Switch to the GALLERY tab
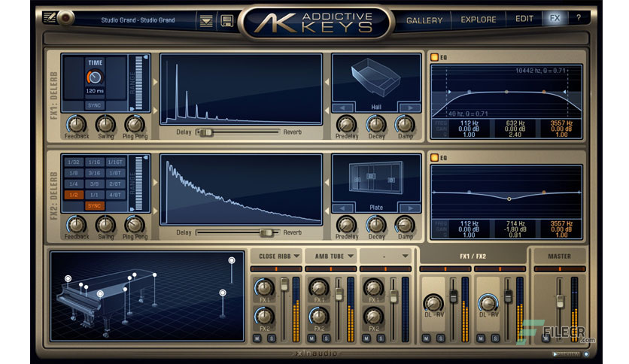 click(424, 20)
